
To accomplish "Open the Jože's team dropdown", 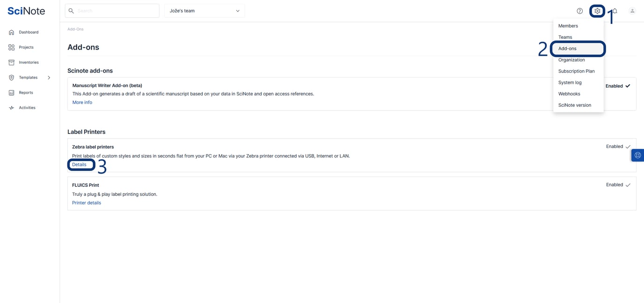I will 205,11.
